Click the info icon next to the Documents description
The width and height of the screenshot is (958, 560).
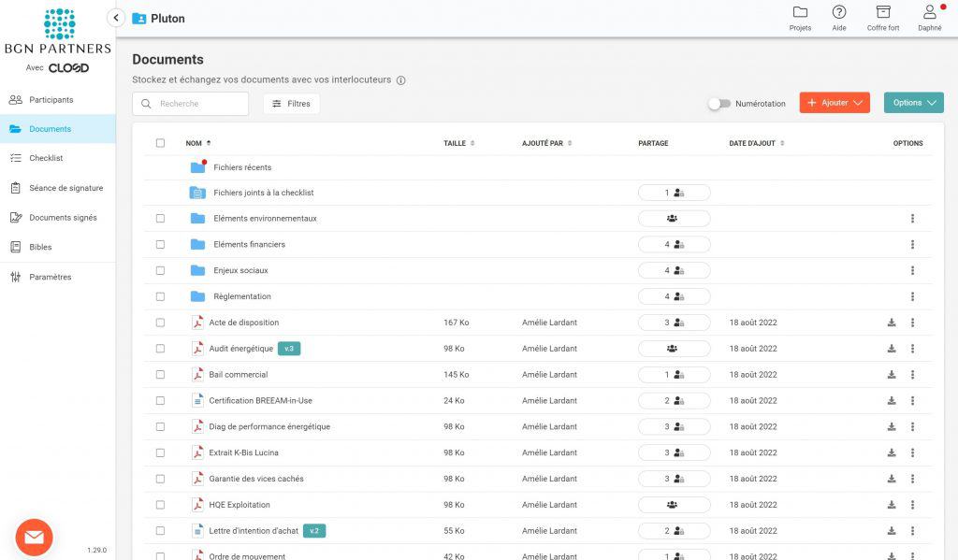pos(400,80)
